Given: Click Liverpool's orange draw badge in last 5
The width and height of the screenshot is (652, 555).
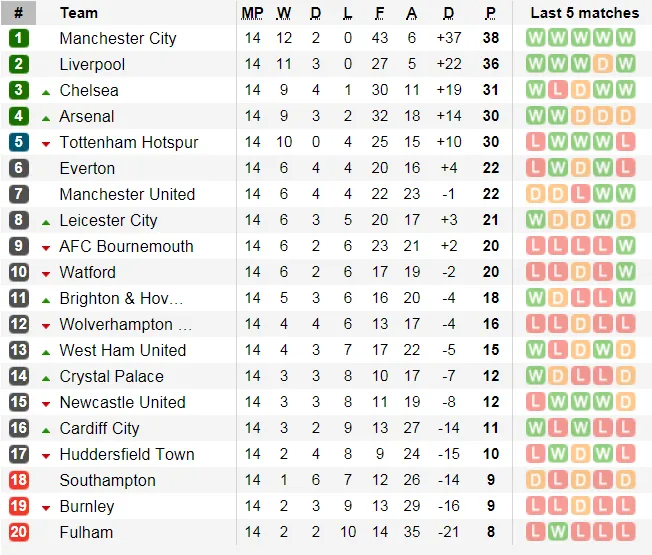Looking at the screenshot, I should point(603,64).
